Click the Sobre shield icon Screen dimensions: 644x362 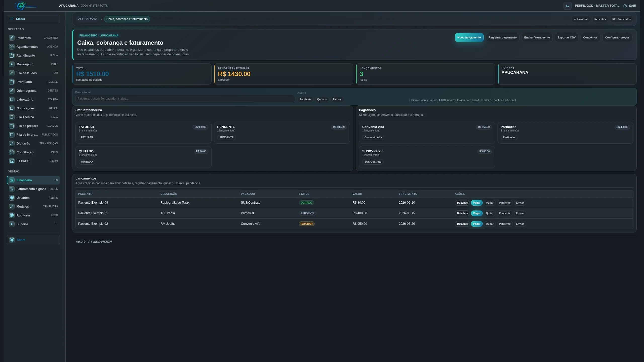pyautogui.click(x=12, y=240)
